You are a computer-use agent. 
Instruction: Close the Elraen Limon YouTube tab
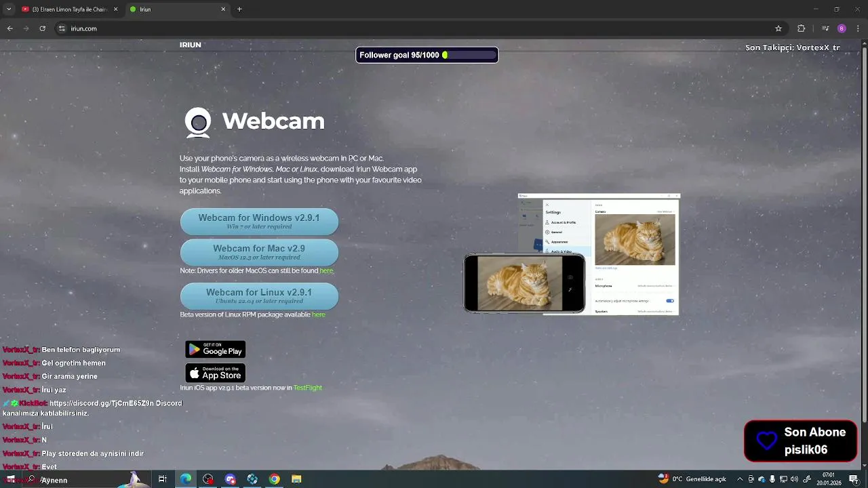pos(115,9)
